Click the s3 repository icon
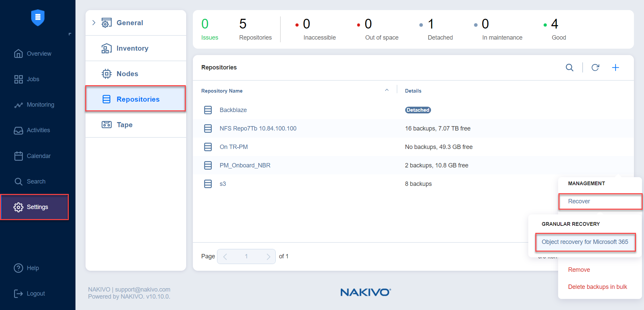 coord(208,184)
